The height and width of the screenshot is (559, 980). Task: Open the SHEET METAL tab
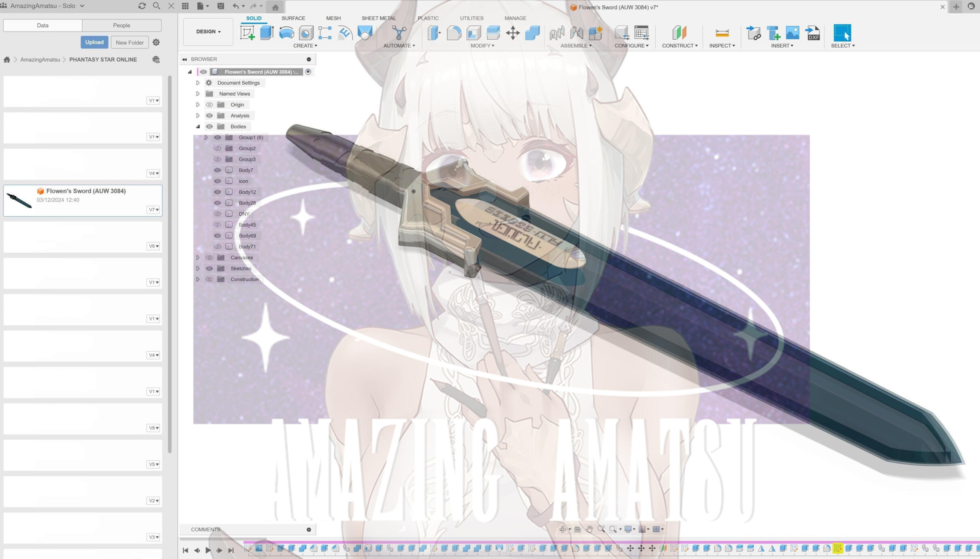378,18
